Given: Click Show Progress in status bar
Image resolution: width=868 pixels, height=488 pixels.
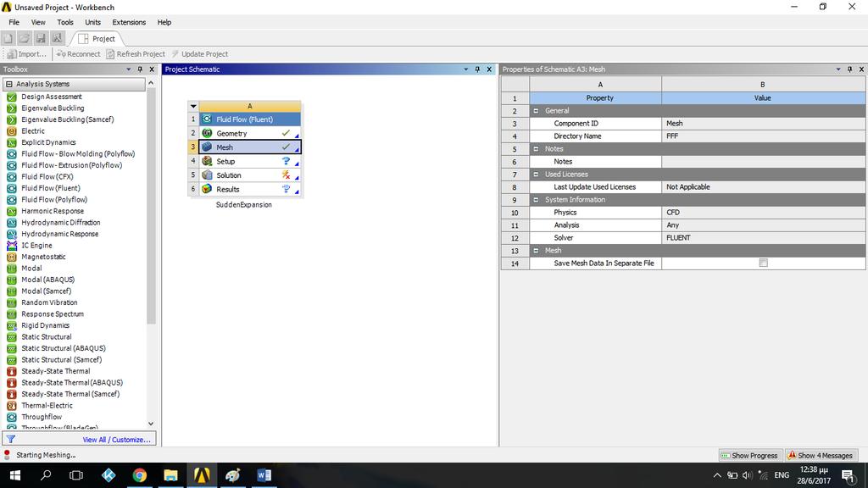Looking at the screenshot, I should pyautogui.click(x=749, y=455).
